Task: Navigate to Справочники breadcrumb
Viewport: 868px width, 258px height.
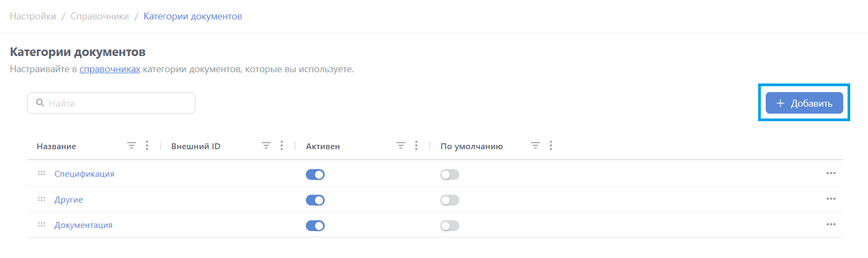Action: [100, 16]
